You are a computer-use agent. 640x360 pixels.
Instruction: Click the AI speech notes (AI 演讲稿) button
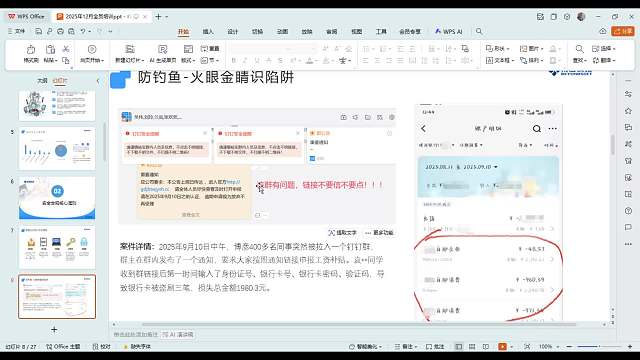[178, 334]
